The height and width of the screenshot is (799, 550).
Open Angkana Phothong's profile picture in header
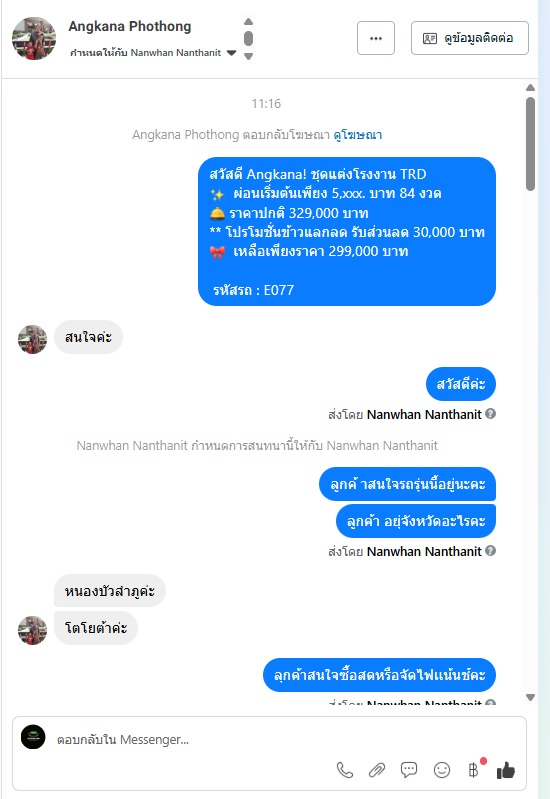(34, 39)
